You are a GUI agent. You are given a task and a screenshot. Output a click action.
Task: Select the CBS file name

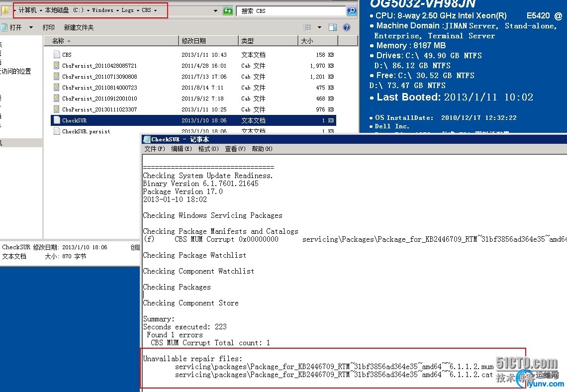(x=67, y=55)
